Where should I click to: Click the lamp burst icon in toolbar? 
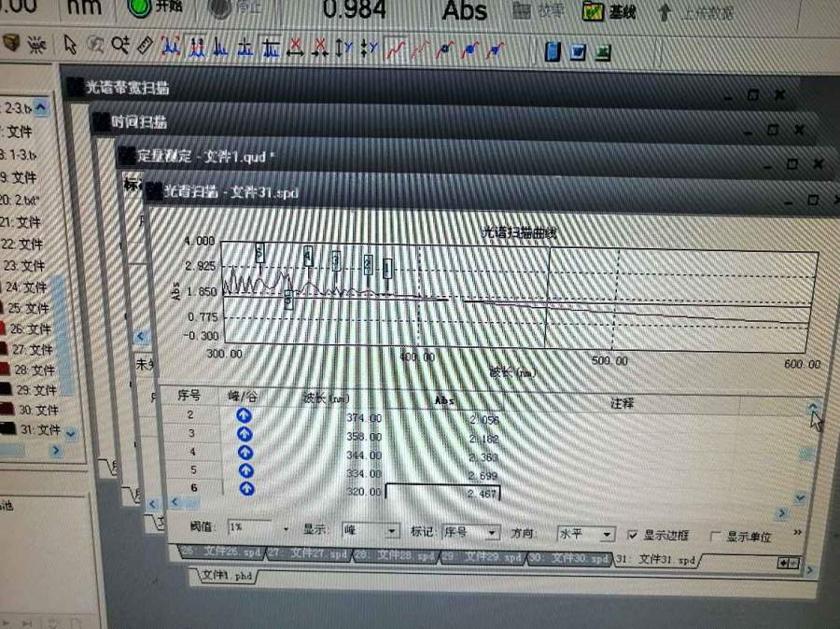click(37, 44)
